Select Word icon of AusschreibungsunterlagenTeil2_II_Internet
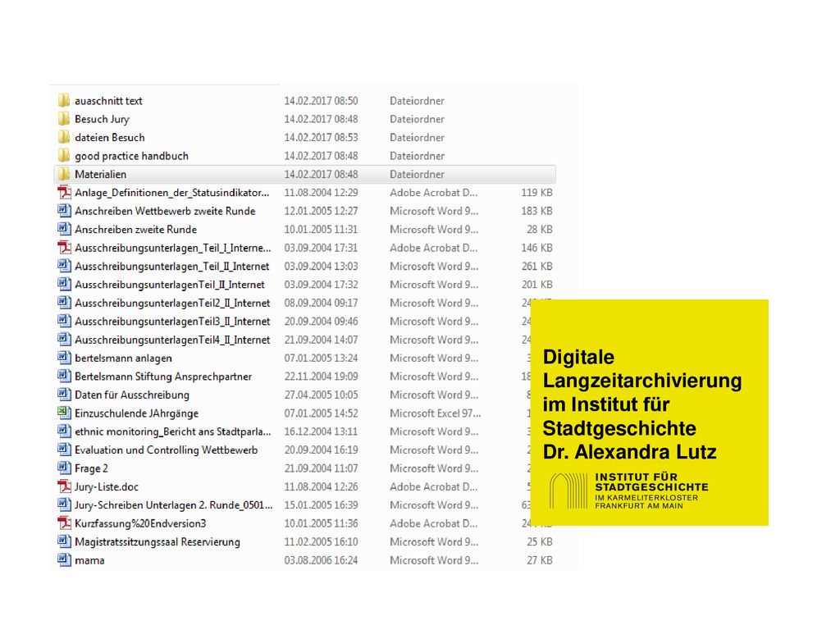Image resolution: width=840 pixels, height=630 pixels. coord(64,303)
